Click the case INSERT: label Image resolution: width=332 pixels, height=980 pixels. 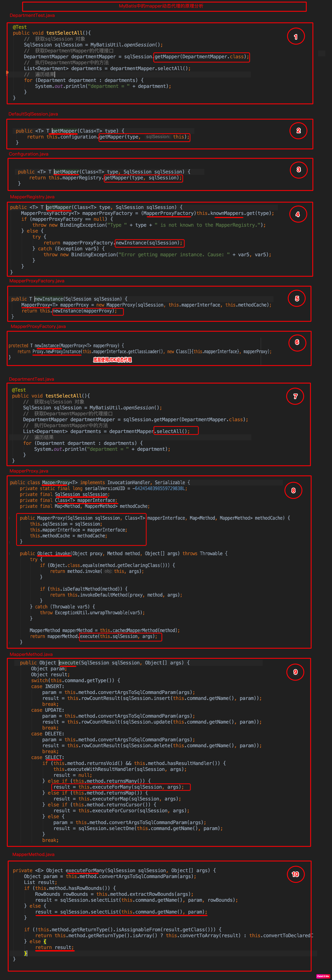47,686
